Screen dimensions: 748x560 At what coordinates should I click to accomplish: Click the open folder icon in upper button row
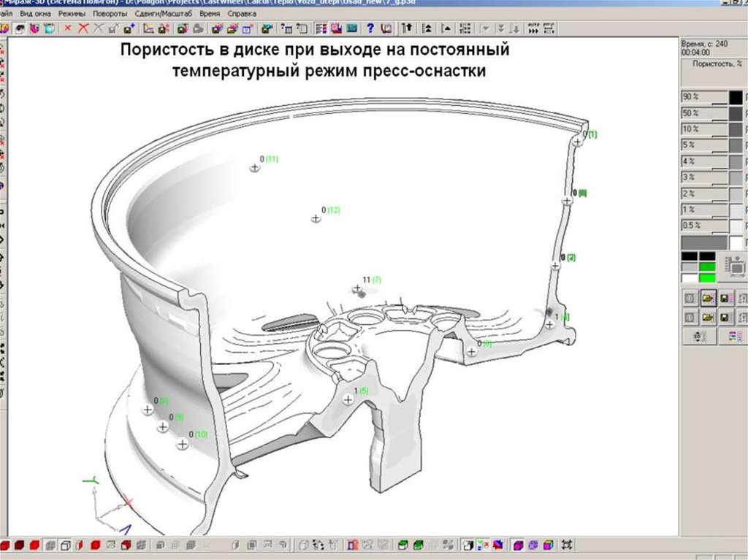pyautogui.click(x=707, y=298)
